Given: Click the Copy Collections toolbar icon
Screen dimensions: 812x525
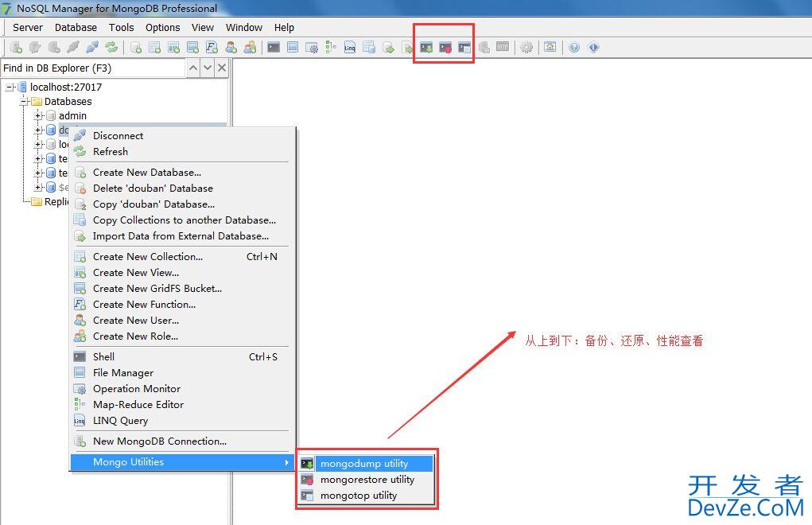Looking at the screenshot, I should pyautogui.click(x=369, y=48).
